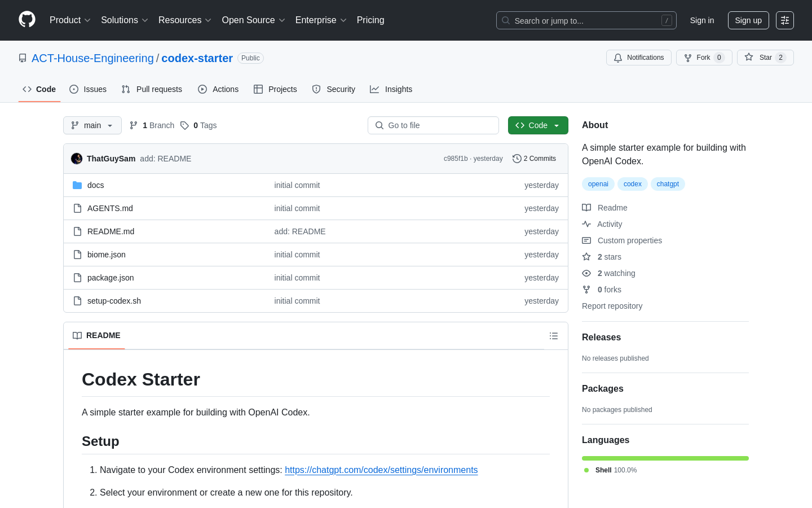Open commit hash c985f1b

[x=456, y=159]
